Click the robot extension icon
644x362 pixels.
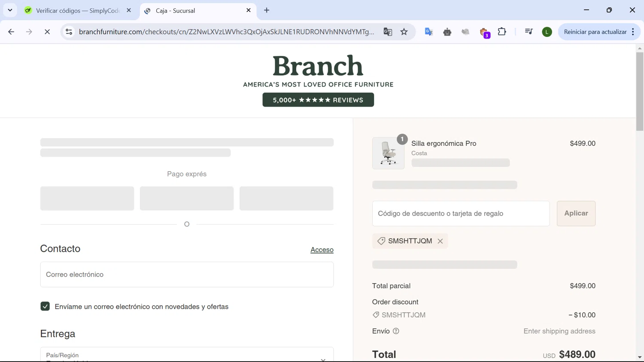(x=447, y=32)
